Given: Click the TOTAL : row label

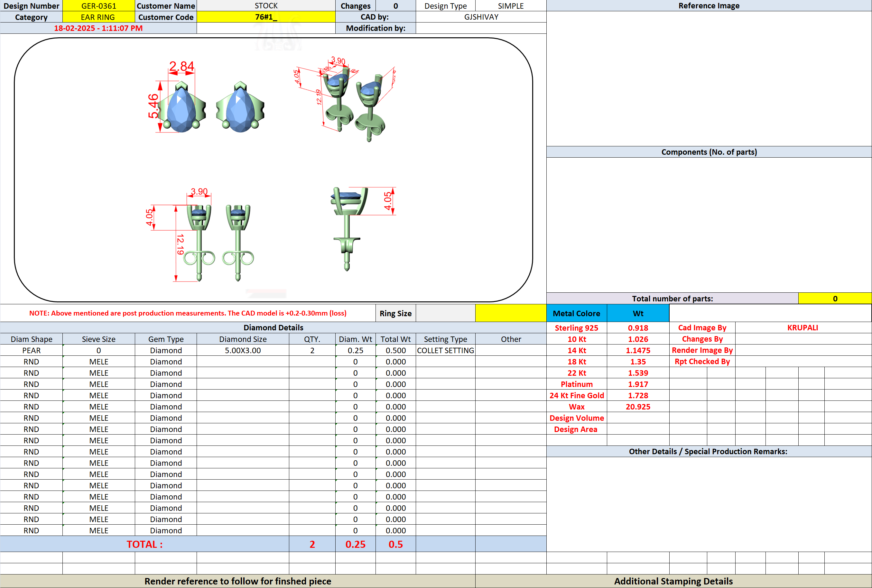Looking at the screenshot, I should pyautogui.click(x=144, y=544).
